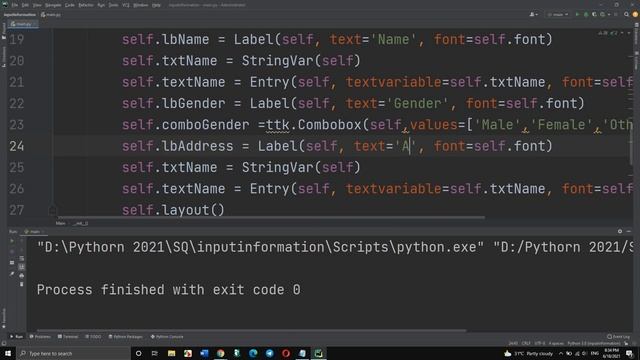Open Project side panel
The height and width of the screenshot is (360, 640).
[x=4, y=31]
